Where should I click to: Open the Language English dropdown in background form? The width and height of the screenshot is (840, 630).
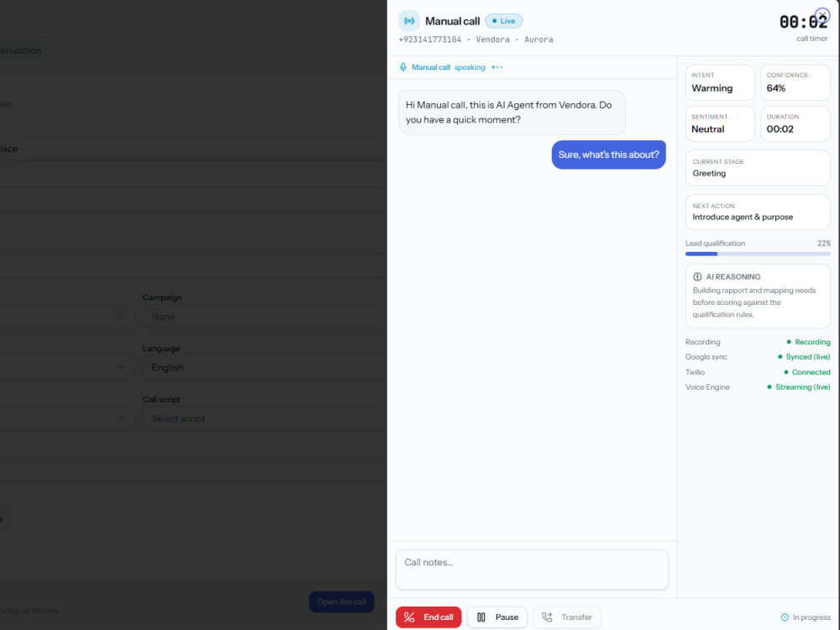point(265,368)
